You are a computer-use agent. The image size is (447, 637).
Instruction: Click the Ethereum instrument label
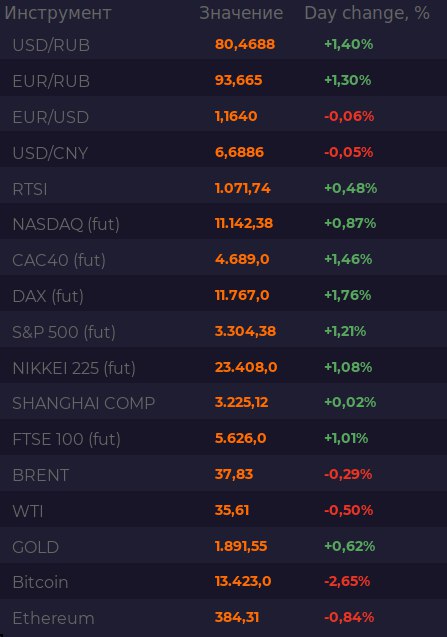coord(53,618)
